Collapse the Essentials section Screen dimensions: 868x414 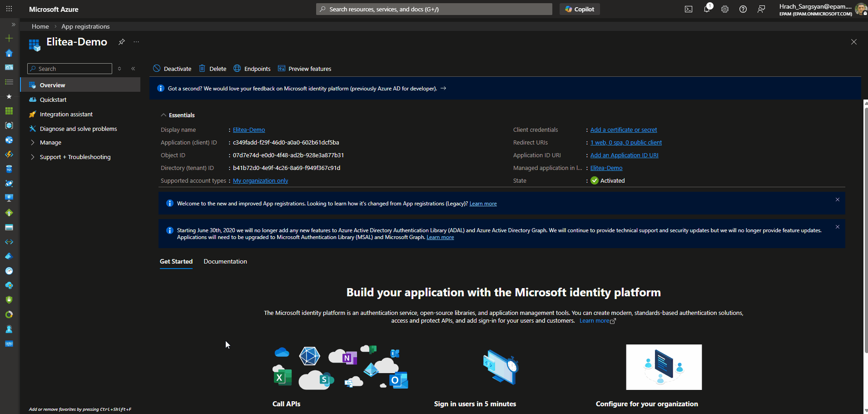click(x=164, y=115)
